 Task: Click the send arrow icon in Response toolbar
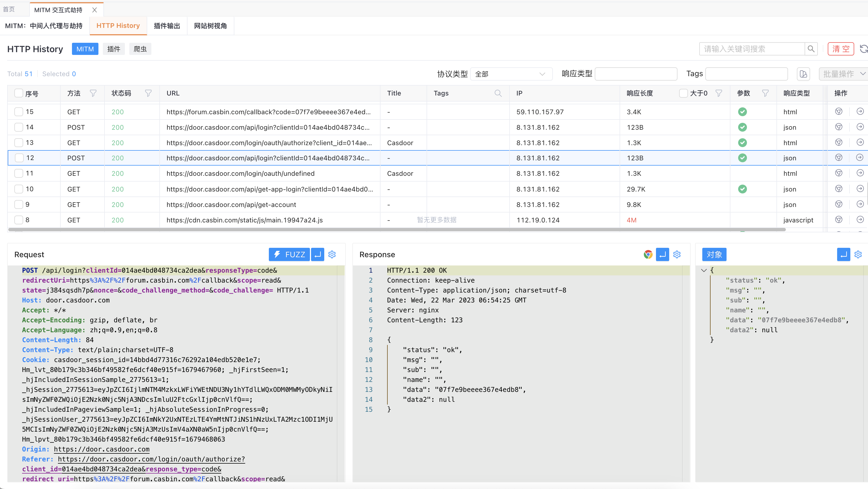662,255
